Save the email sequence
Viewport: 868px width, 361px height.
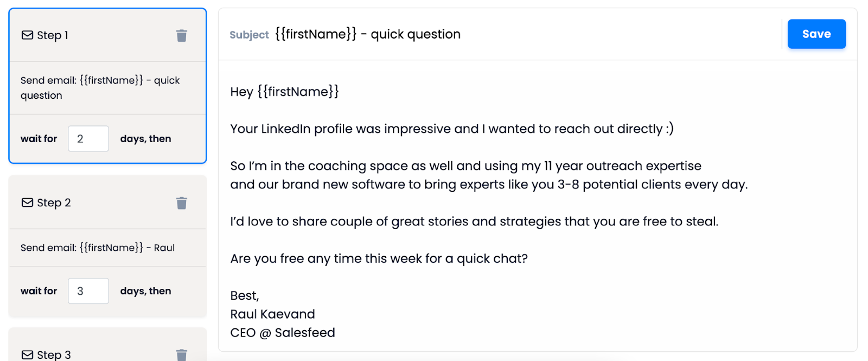[816, 34]
